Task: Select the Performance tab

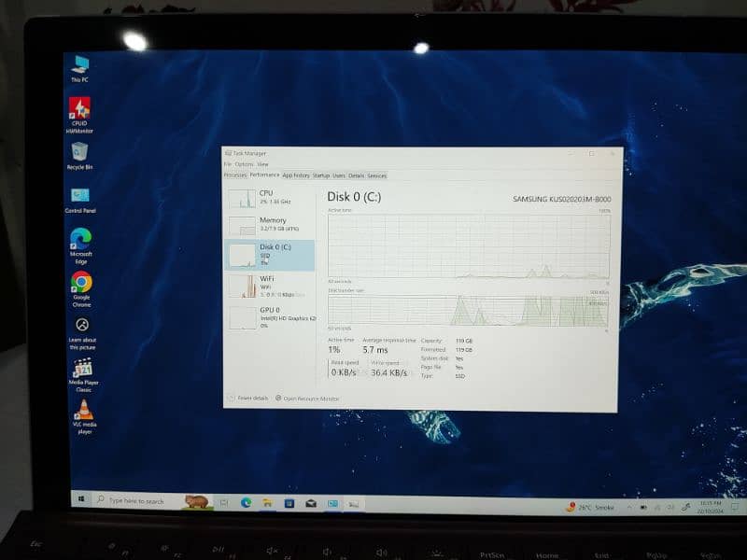Action: [264, 175]
